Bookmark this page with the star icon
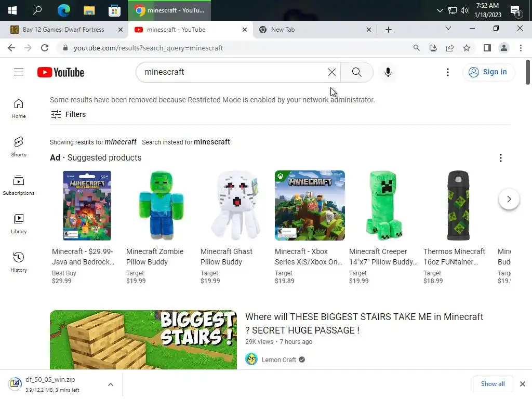 click(467, 48)
